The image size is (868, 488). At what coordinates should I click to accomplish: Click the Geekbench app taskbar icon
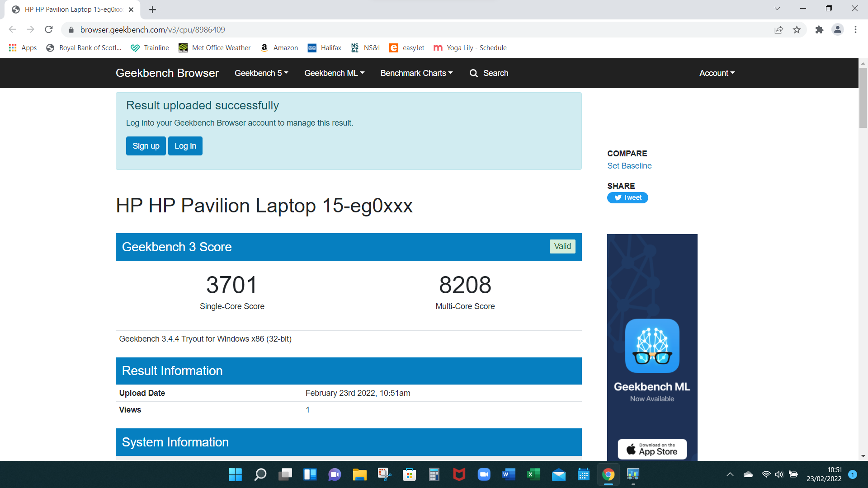click(x=633, y=474)
